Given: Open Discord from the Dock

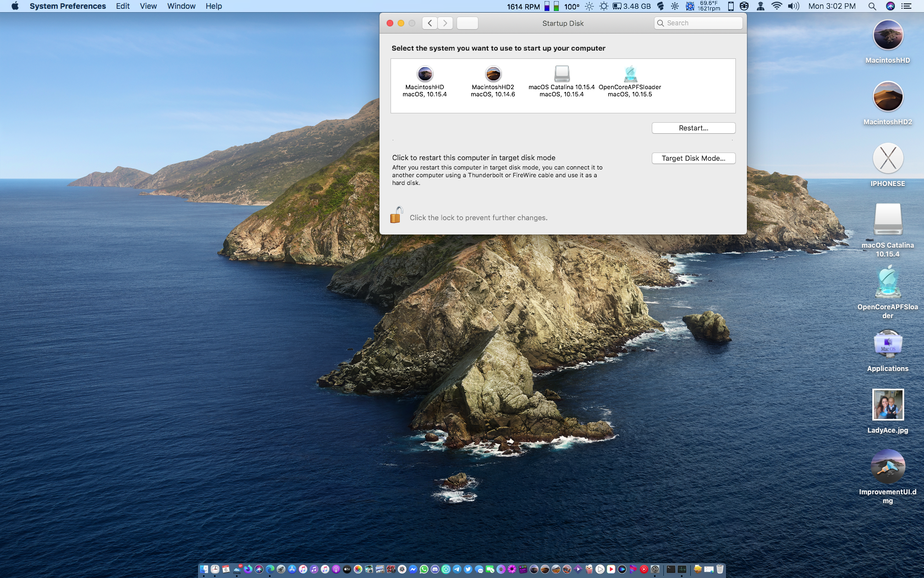Looking at the screenshot, I should 435,569.
